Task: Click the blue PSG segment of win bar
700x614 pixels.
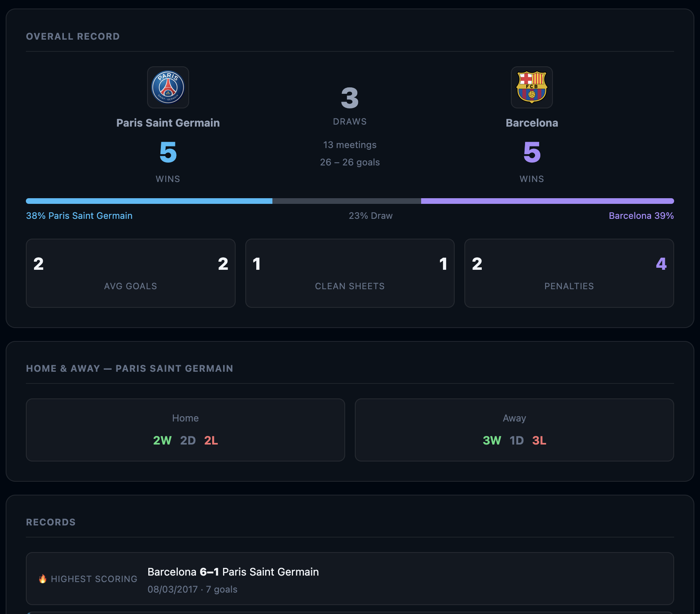Action: pyautogui.click(x=149, y=201)
